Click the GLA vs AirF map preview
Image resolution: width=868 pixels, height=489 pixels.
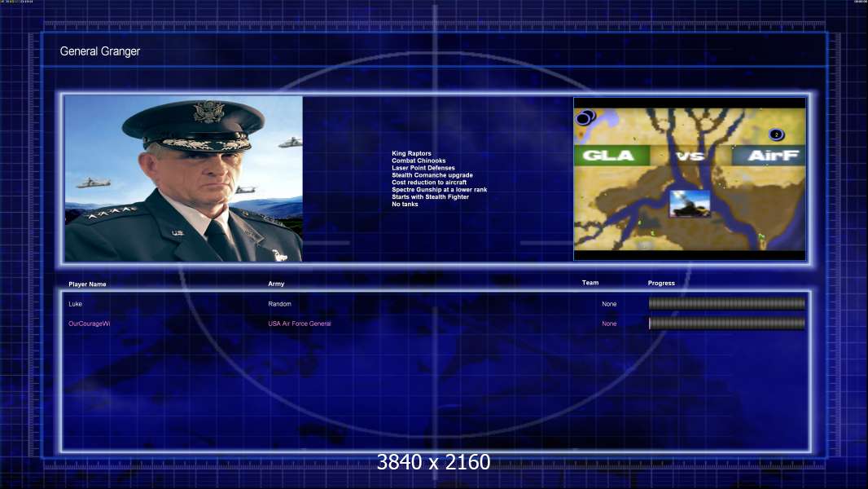coord(690,178)
